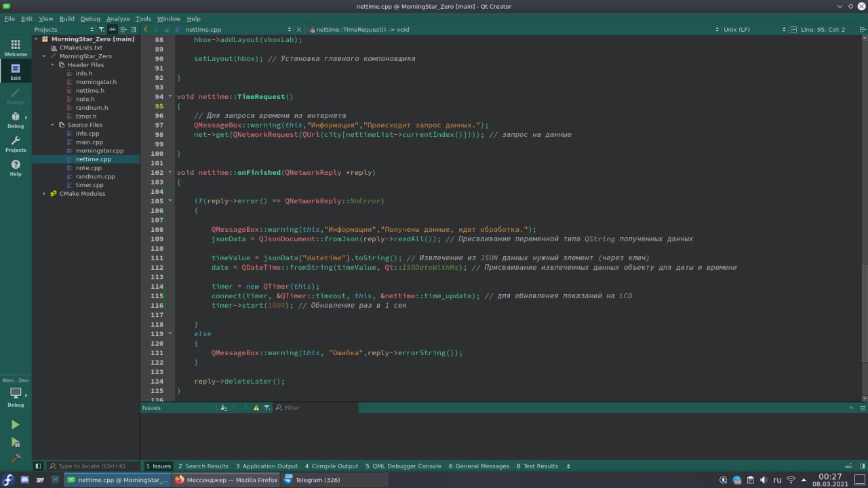The height and width of the screenshot is (488, 868).
Task: Focus the Type to locate field
Action: pyautogui.click(x=94, y=466)
